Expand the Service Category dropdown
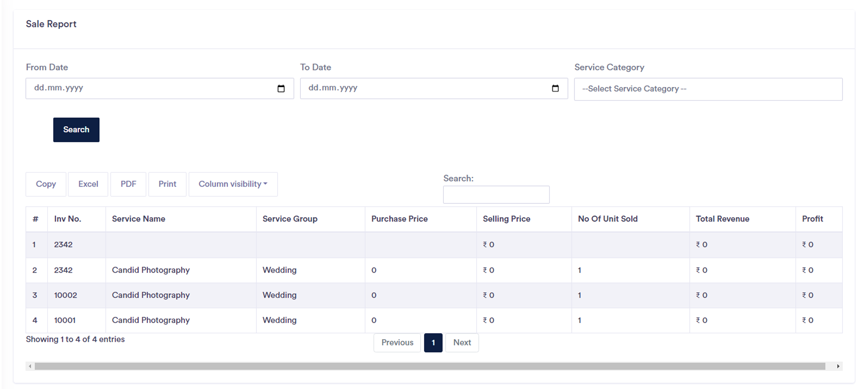The image size is (868, 389). point(708,89)
